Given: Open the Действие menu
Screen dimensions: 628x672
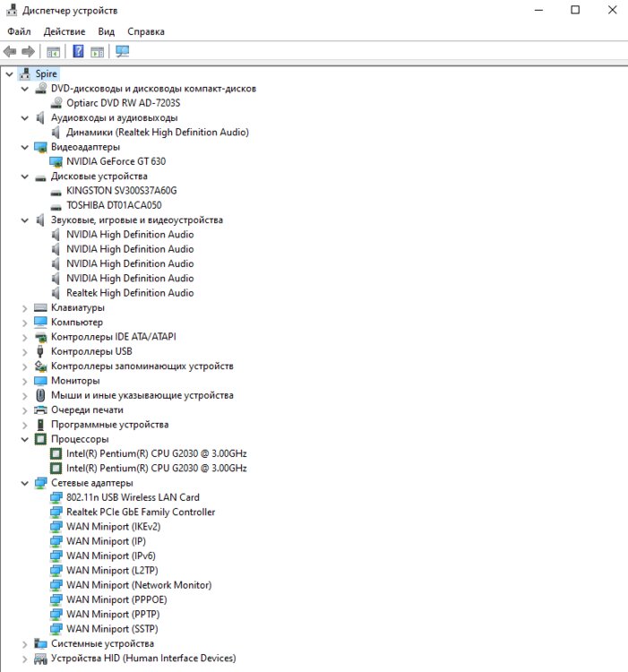Looking at the screenshot, I should tap(64, 31).
